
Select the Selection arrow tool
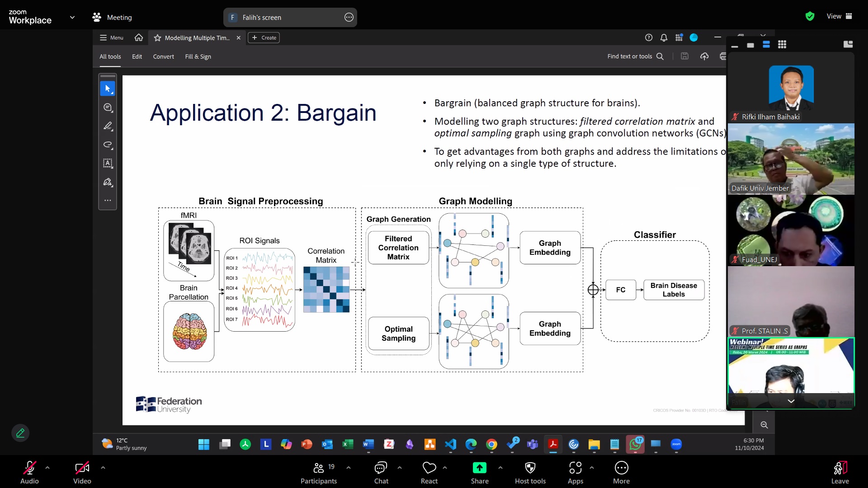tap(108, 89)
